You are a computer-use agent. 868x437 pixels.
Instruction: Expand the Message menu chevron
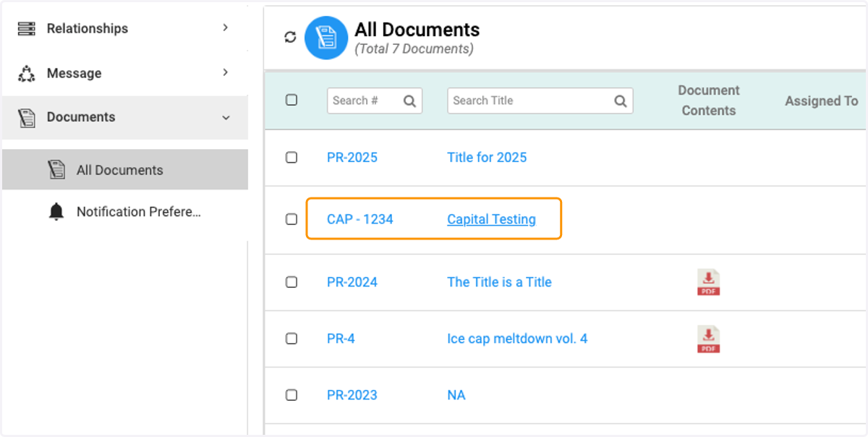(226, 72)
